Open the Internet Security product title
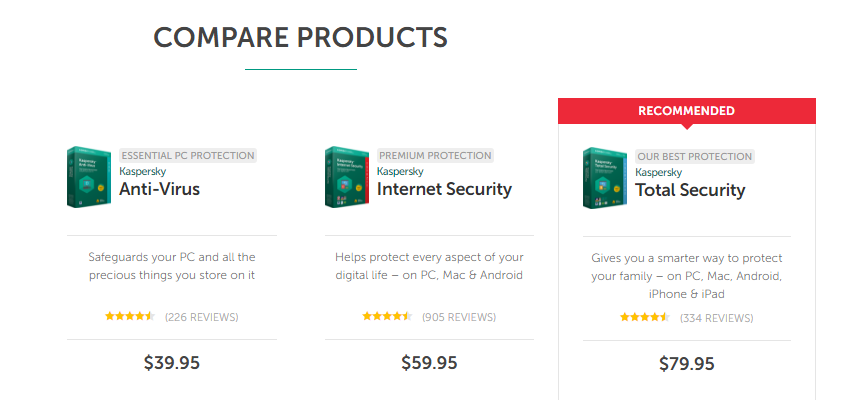This screenshot has width=865, height=400. tap(444, 189)
